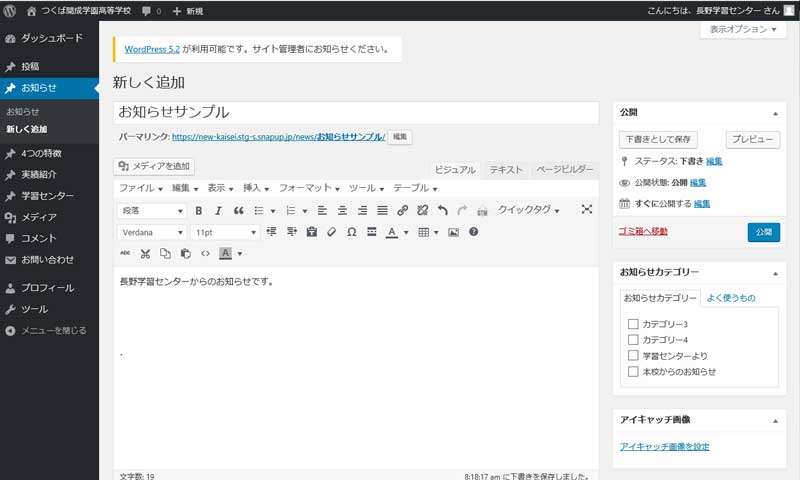Select the よく使うもの category tab
Image resolution: width=800 pixels, height=480 pixels.
(731, 298)
